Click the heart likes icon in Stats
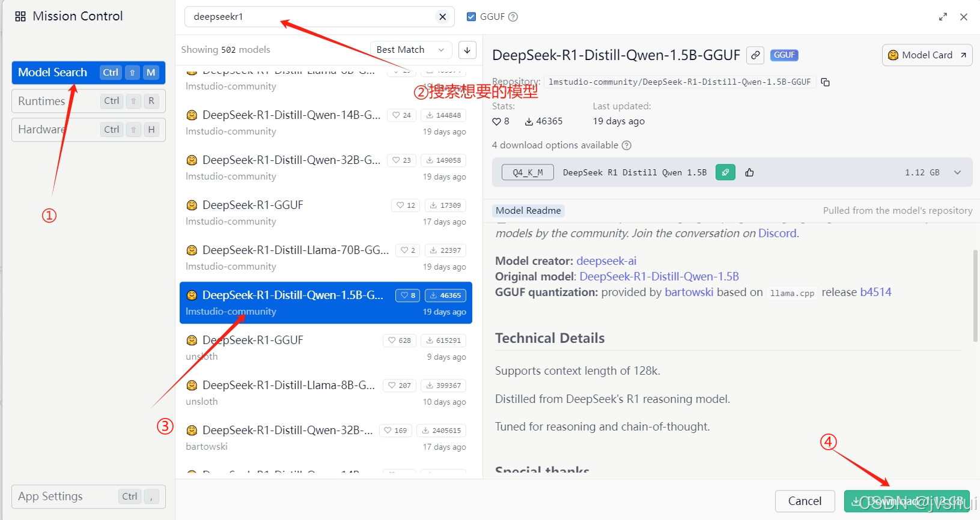 click(x=496, y=121)
